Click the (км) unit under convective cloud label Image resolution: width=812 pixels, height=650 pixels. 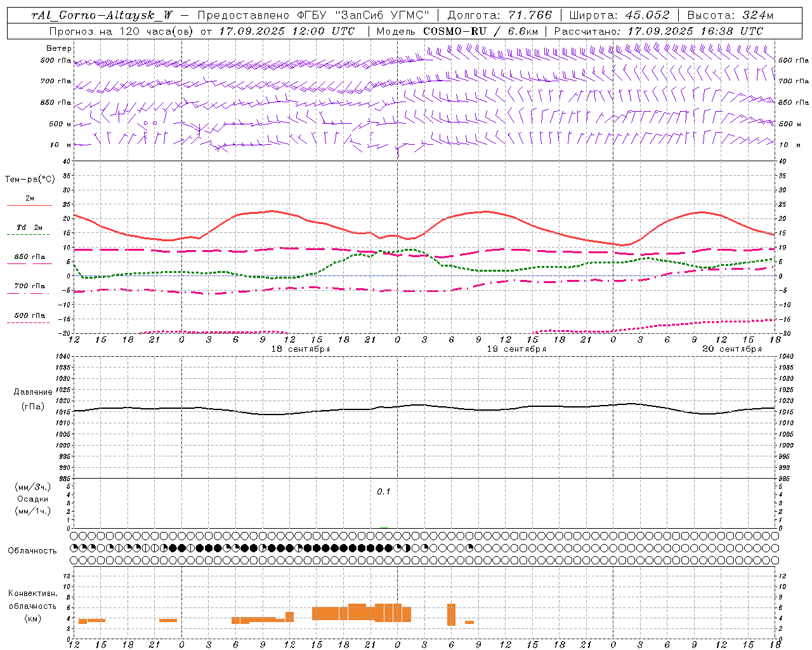[x=33, y=618]
